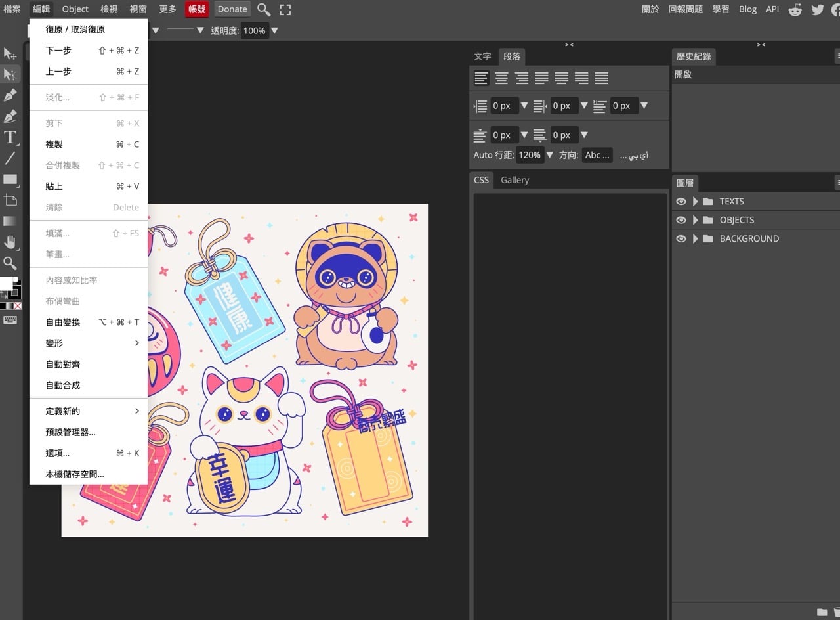Click the background color swatch in toolbar
The width and height of the screenshot is (840, 620).
click(x=16, y=292)
